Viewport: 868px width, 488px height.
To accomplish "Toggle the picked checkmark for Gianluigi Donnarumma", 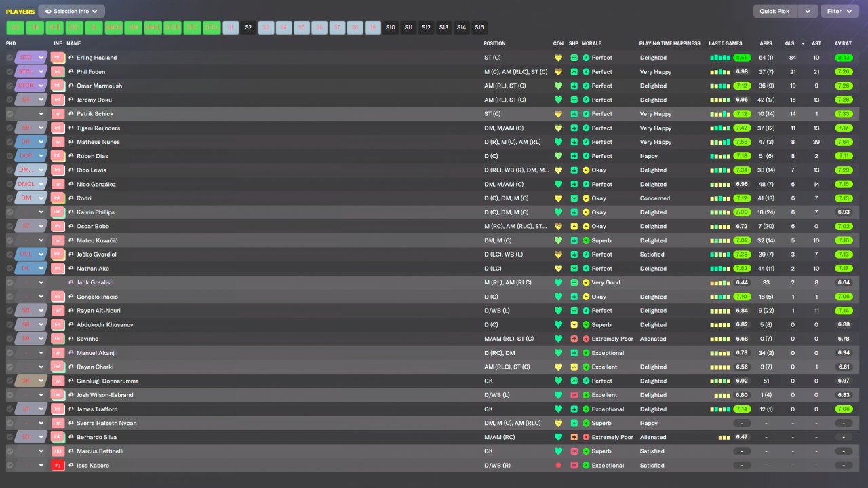I will coord(9,381).
